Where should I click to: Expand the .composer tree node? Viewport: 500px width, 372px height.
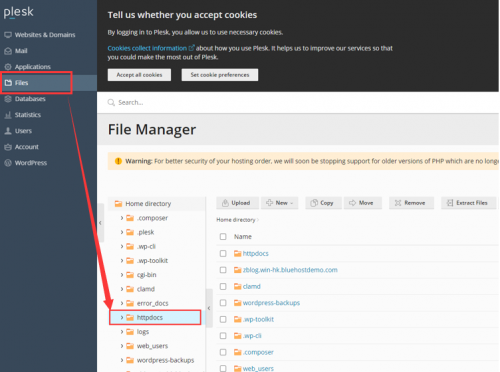pos(122,218)
